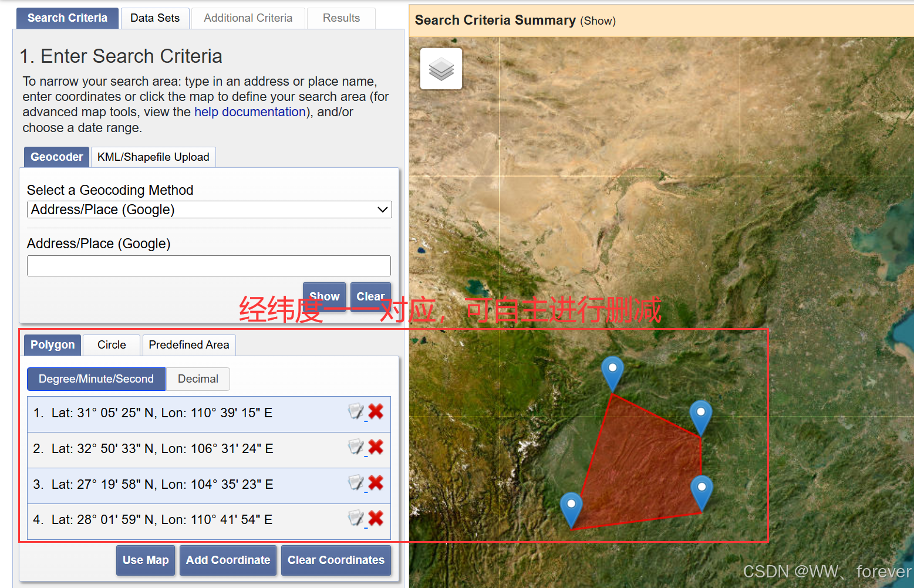Screen dimensions: 914x588
Task: Switch to Search Criteria tab
Action: (x=68, y=18)
